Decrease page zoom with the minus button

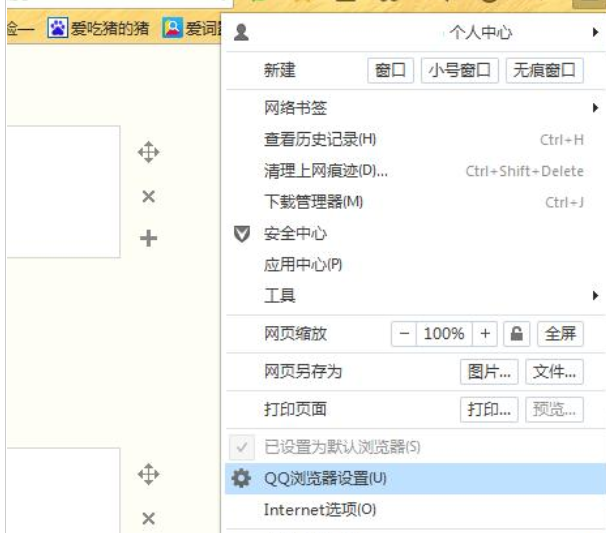click(x=405, y=333)
